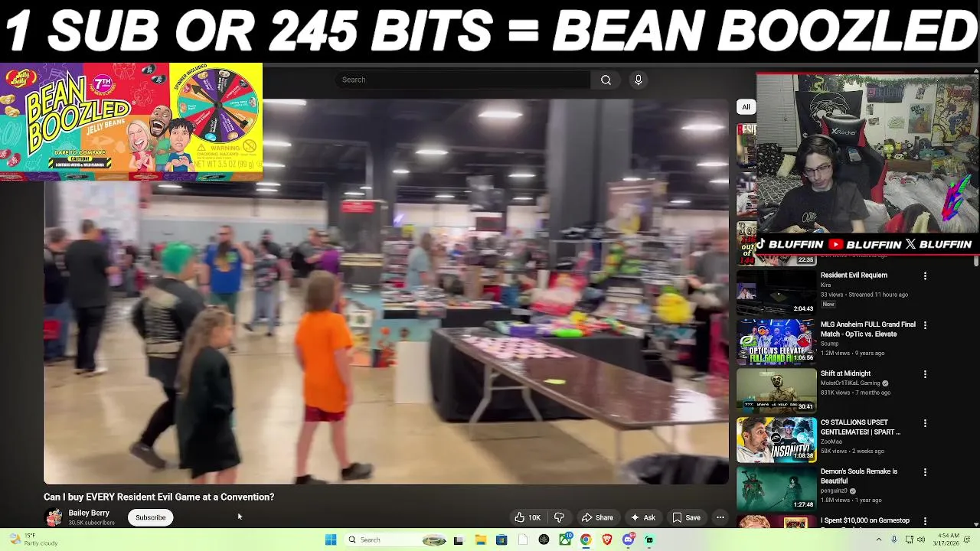
Task: Open C9 STALLIONS UPSET video thumbnail
Action: coord(776,439)
